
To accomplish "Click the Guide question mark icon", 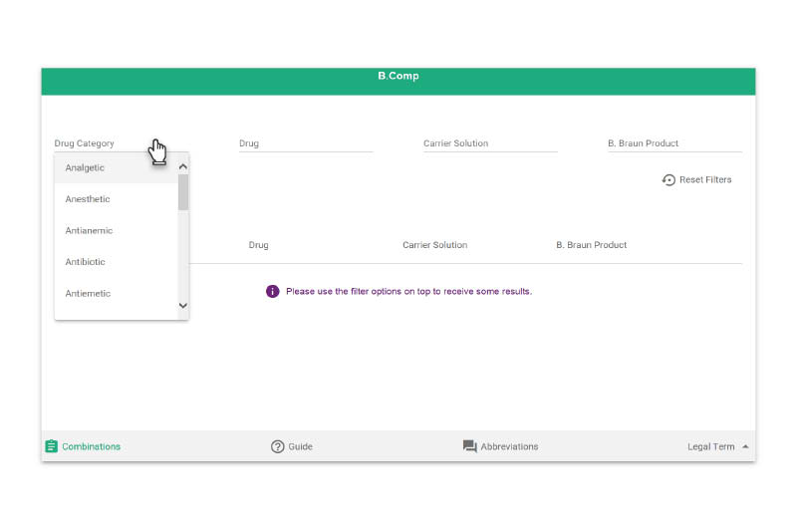I will (278, 446).
